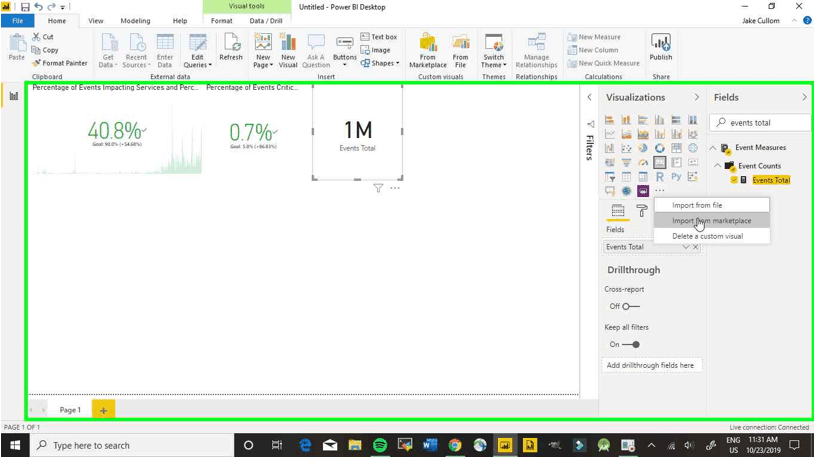Click Add drillthrough fields here
This screenshot has height=458, width=816.
(x=651, y=365)
